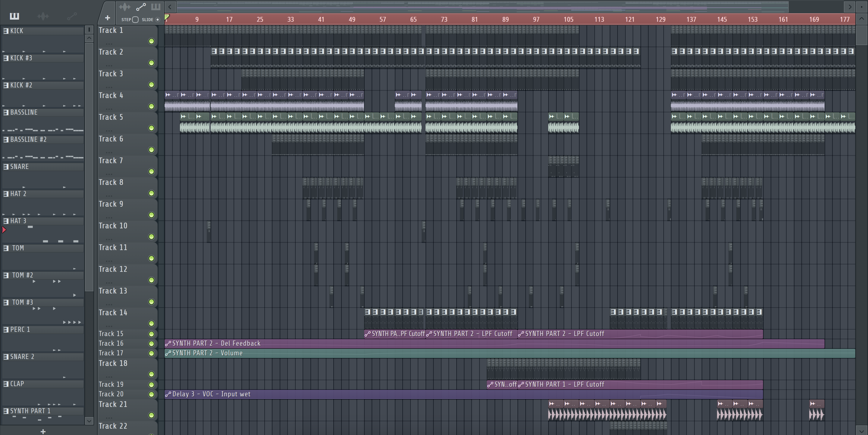Click the TOM pattern icon
The width and height of the screenshot is (868, 435).
[6, 248]
